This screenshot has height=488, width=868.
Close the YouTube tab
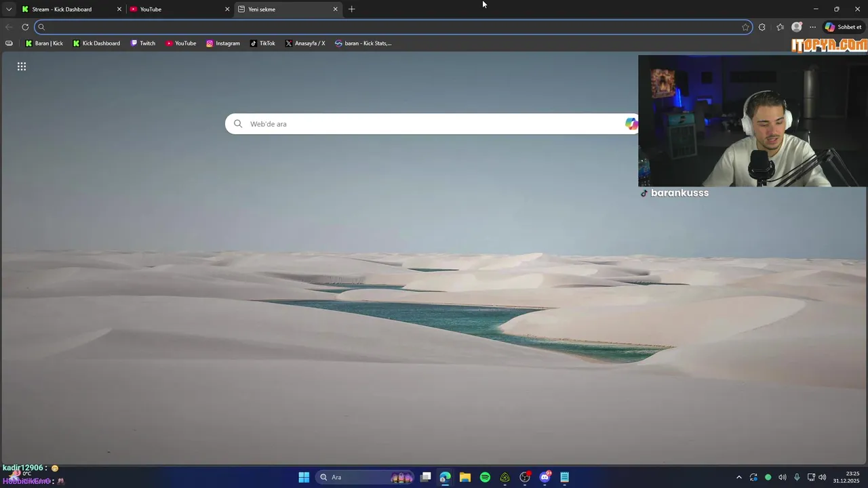point(227,9)
